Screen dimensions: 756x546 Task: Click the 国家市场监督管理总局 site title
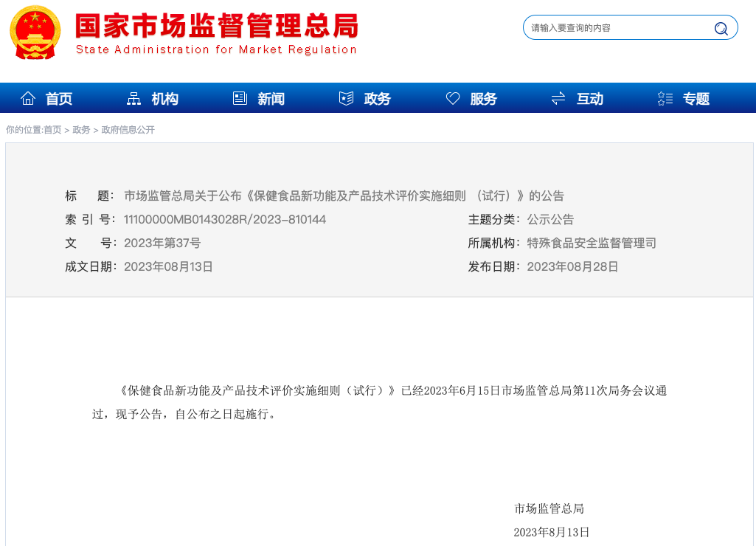216,27
